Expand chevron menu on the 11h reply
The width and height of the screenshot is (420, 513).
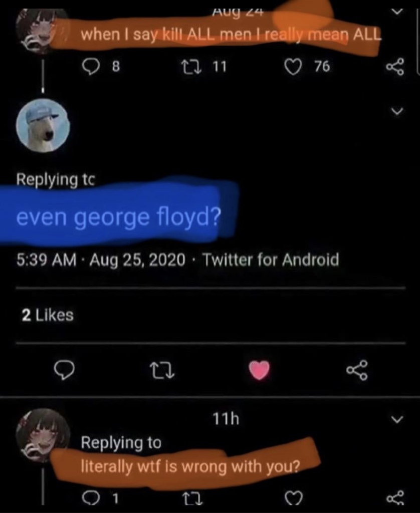coord(396,419)
